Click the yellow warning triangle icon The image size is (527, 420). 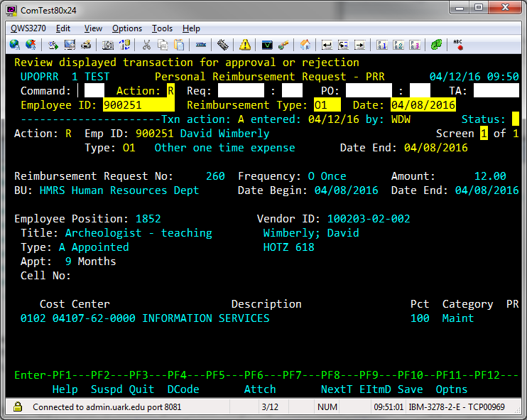tap(245, 45)
